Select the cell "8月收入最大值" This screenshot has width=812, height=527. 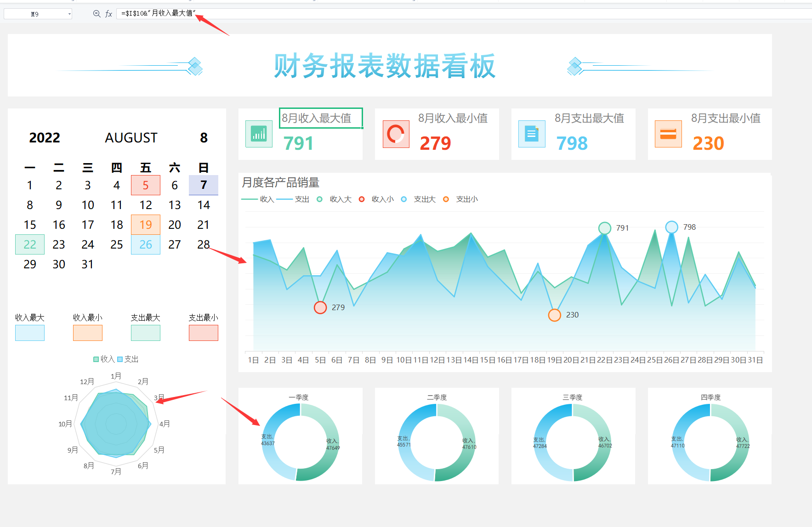coord(321,118)
